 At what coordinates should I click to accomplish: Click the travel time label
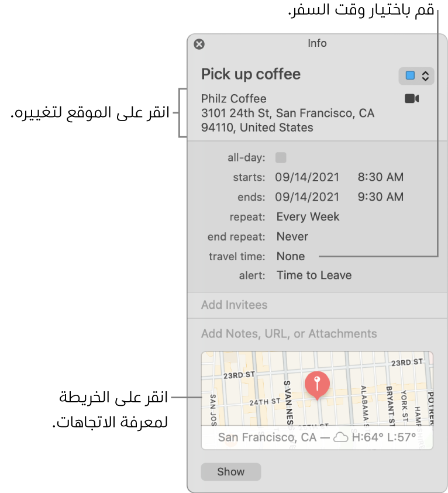pos(237,257)
